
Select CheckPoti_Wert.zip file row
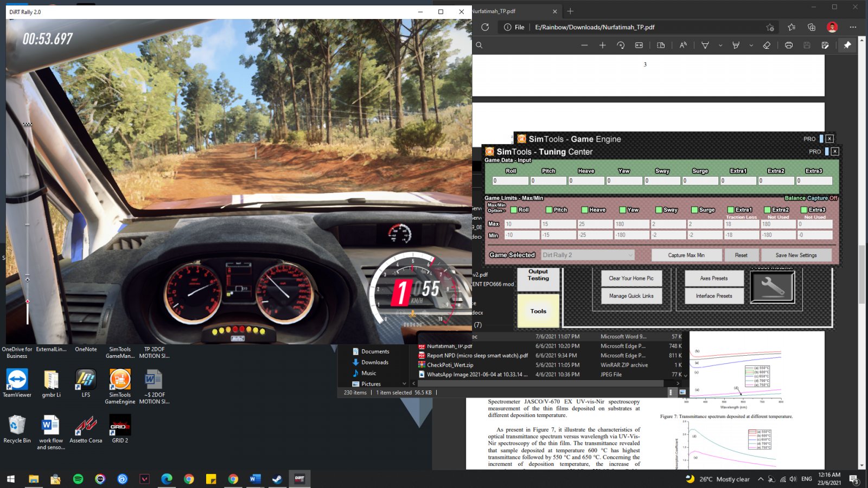point(551,365)
